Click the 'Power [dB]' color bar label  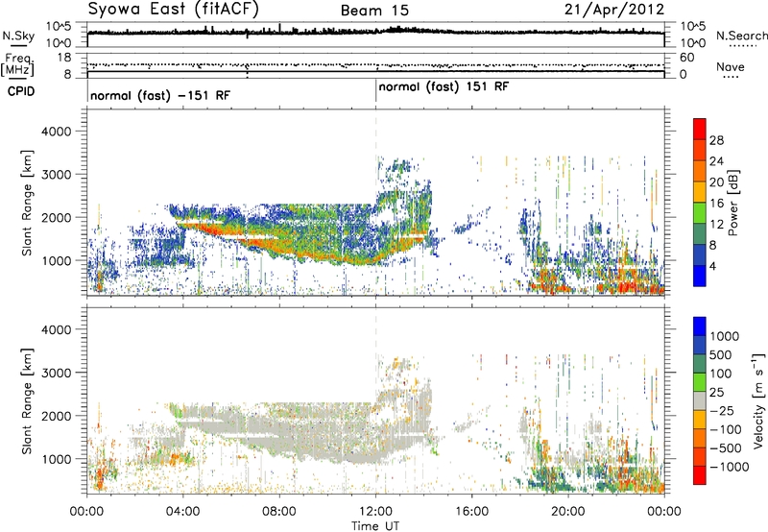click(733, 203)
